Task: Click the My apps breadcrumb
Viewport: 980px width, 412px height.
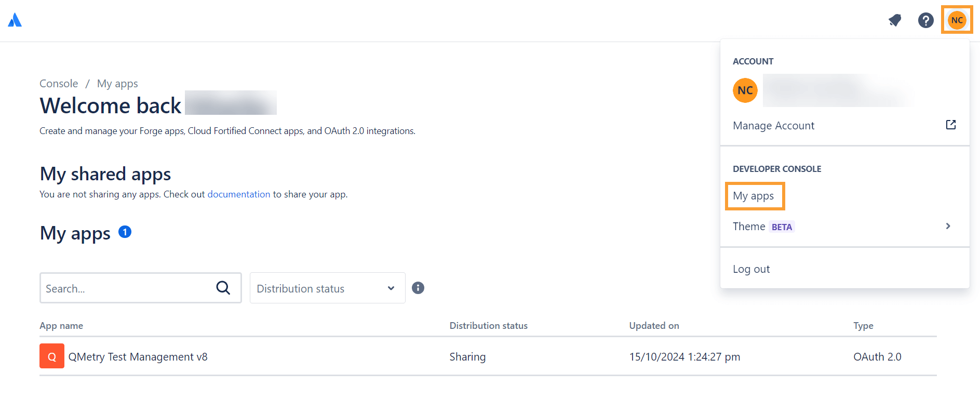Action: 117,83
